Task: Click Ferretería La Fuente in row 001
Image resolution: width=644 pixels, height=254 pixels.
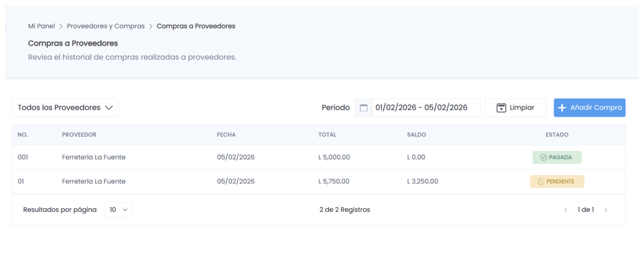Action: click(x=94, y=157)
